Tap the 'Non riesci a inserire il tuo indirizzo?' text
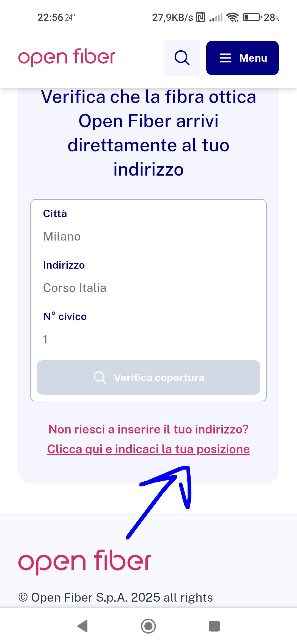This screenshot has width=297, height=644. point(148,429)
